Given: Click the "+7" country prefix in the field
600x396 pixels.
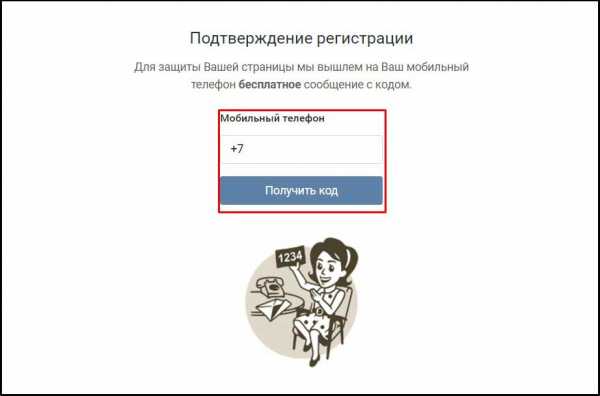Looking at the screenshot, I should (x=237, y=149).
